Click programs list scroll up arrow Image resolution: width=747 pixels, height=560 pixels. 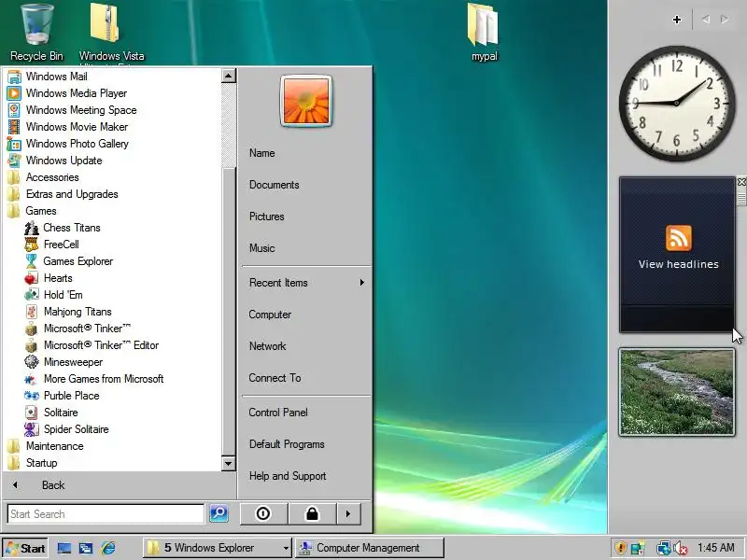(x=229, y=76)
